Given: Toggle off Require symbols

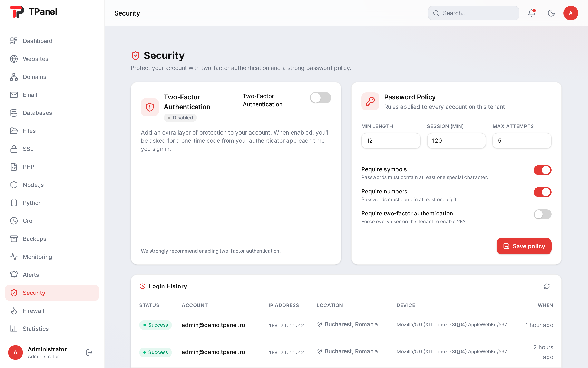Looking at the screenshot, I should (x=542, y=170).
